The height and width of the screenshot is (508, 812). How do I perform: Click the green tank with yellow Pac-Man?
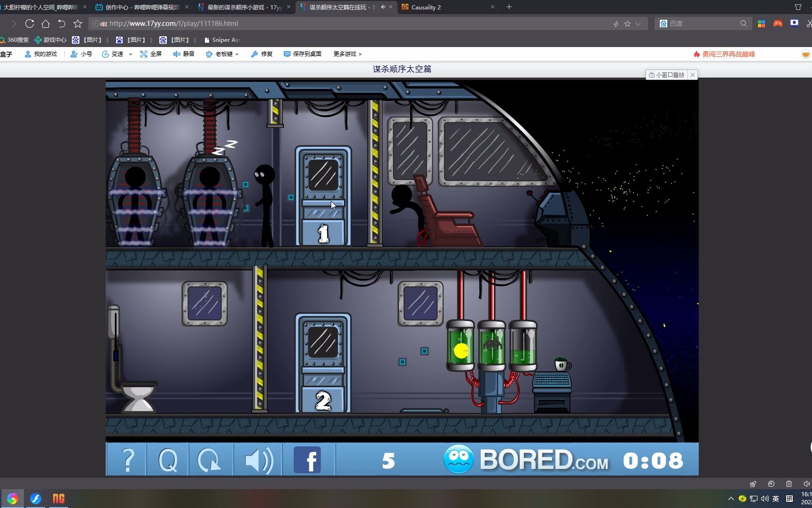click(x=461, y=346)
